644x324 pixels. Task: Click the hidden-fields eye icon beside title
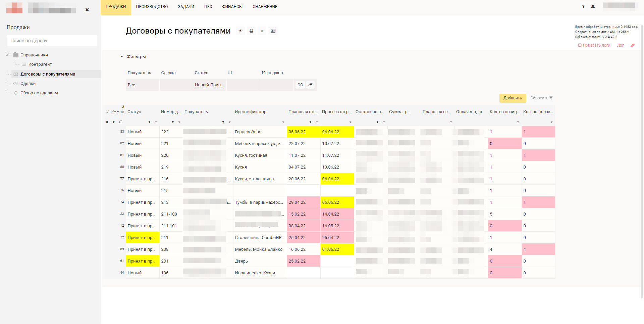tap(240, 31)
